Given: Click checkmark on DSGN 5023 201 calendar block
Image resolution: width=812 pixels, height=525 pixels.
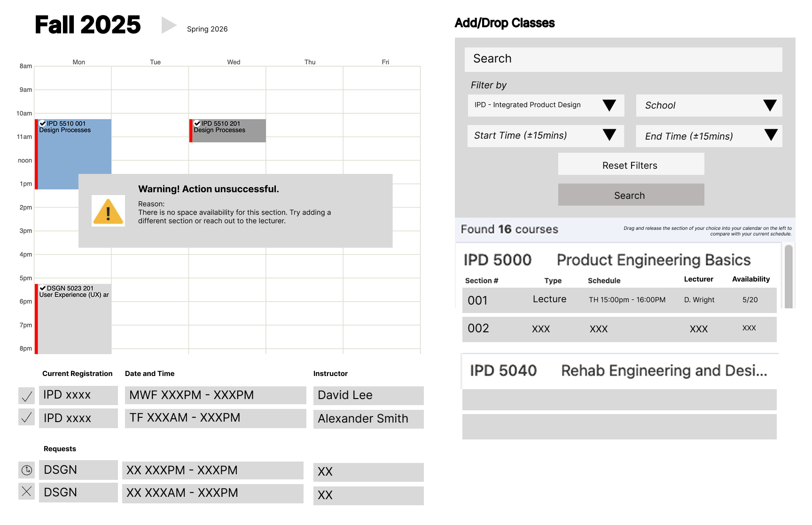Looking at the screenshot, I should pos(43,288).
